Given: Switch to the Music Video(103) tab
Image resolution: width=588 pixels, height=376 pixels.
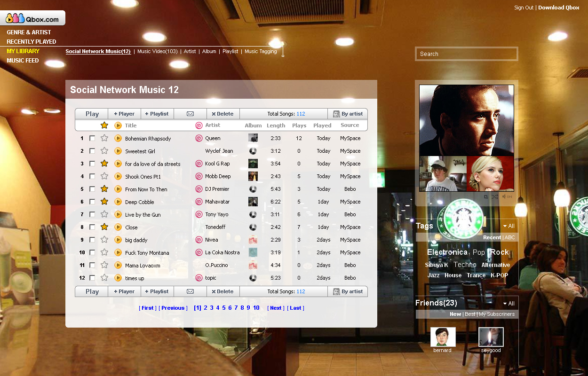Looking at the screenshot, I should point(158,51).
